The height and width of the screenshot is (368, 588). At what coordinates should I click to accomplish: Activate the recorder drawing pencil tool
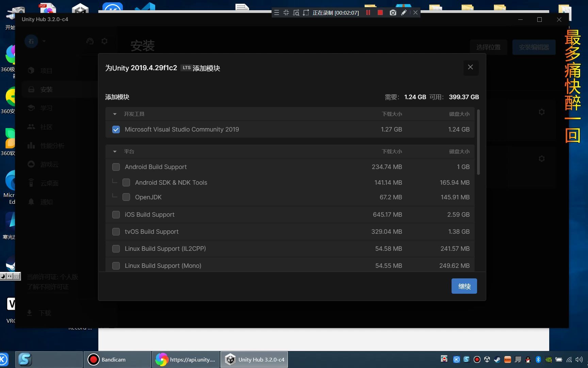pyautogui.click(x=404, y=13)
